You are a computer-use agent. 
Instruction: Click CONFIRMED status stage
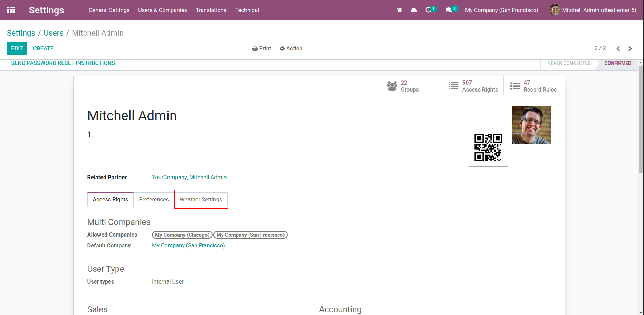coord(617,63)
